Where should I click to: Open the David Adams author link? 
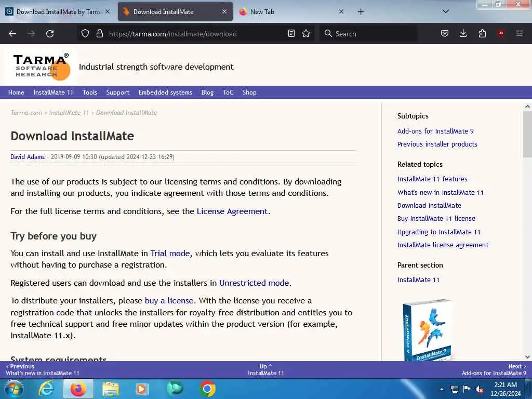pos(28,157)
